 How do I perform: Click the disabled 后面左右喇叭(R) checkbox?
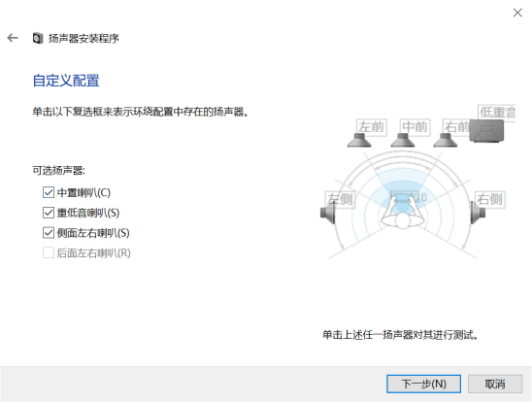point(49,252)
